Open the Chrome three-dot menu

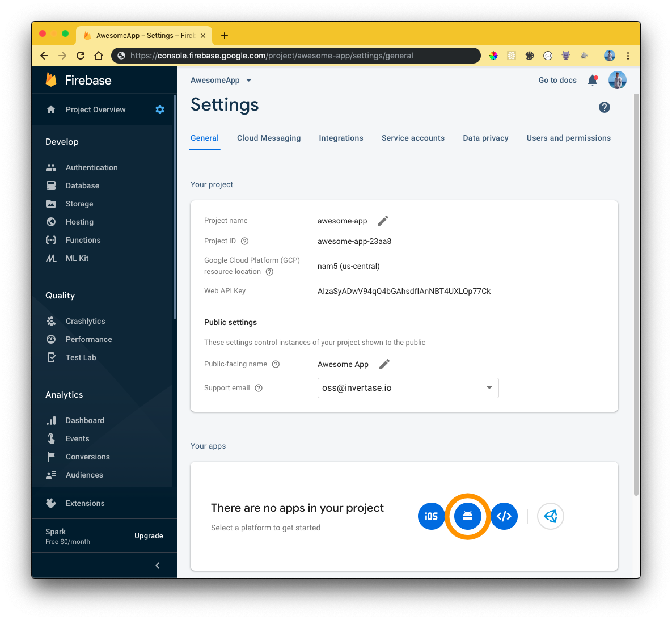pyautogui.click(x=628, y=56)
